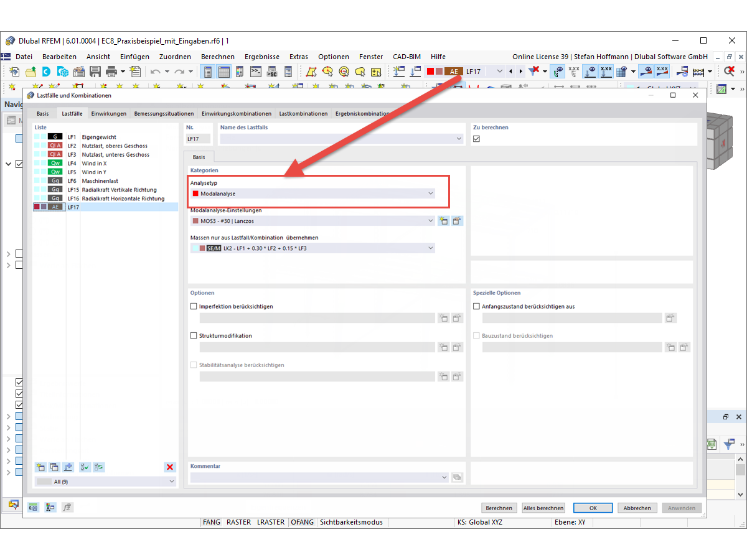Image resolution: width=747 pixels, height=560 pixels.
Task: Open the LK2 mass combination dropdown
Action: coord(430,248)
